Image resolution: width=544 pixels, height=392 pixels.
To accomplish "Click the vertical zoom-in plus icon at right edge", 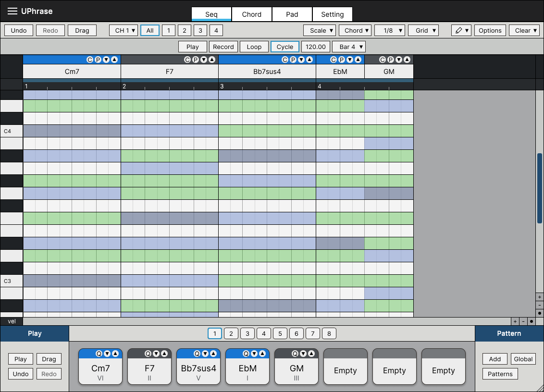I will pyautogui.click(x=540, y=297).
